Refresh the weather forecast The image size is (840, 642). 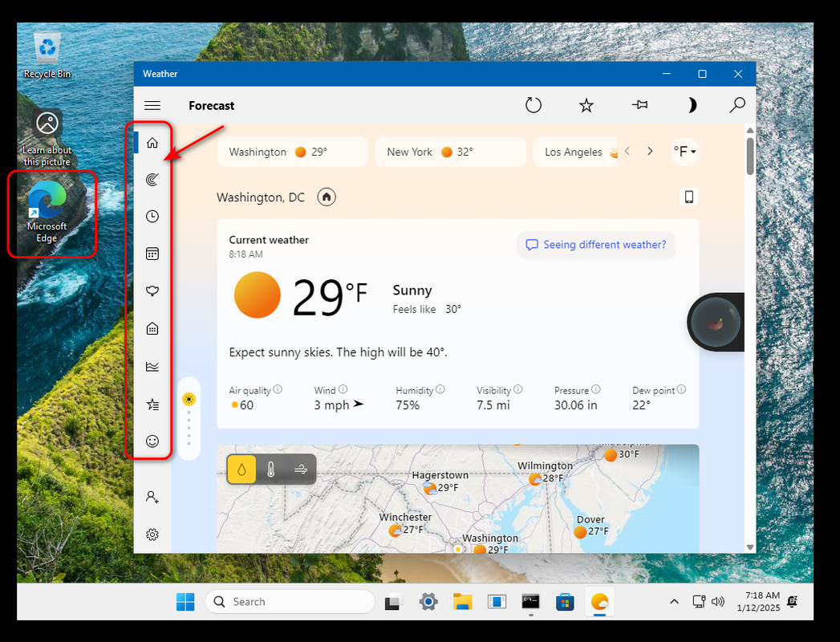tap(533, 105)
